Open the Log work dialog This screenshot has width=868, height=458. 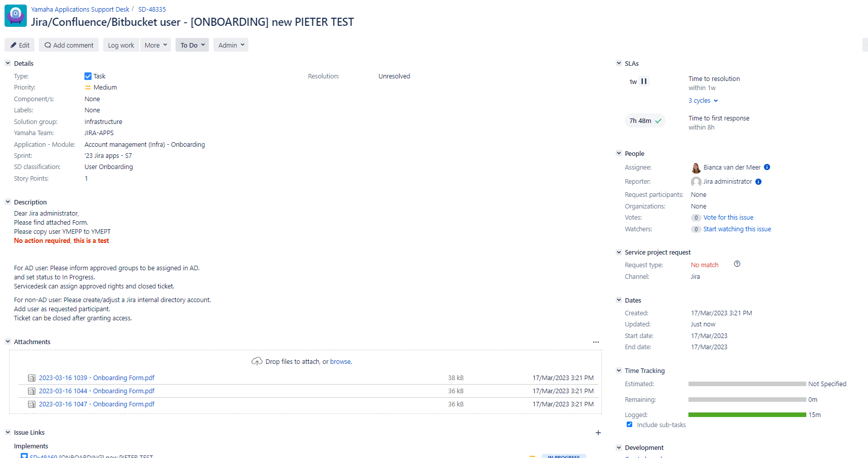pyautogui.click(x=121, y=45)
